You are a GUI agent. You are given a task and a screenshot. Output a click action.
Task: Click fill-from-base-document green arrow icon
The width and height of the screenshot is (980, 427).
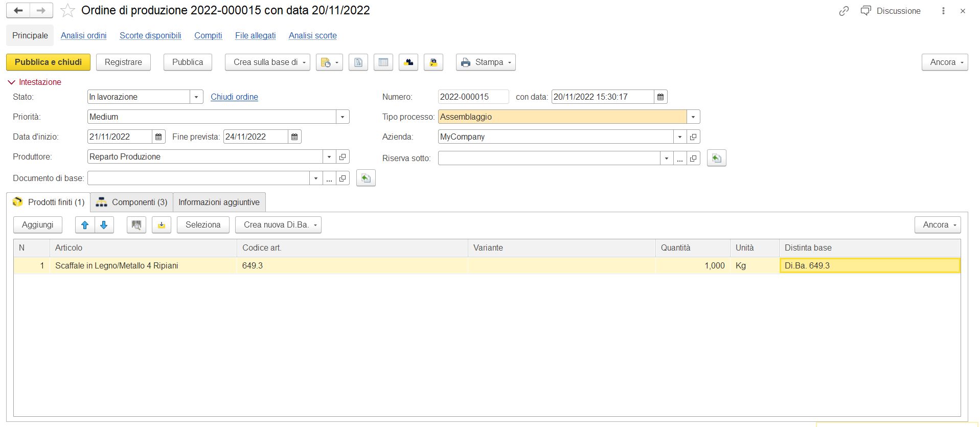pos(366,178)
